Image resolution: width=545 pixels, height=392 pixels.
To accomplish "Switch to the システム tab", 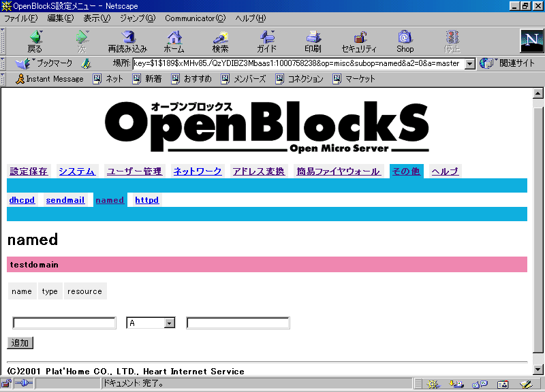I will click(77, 171).
